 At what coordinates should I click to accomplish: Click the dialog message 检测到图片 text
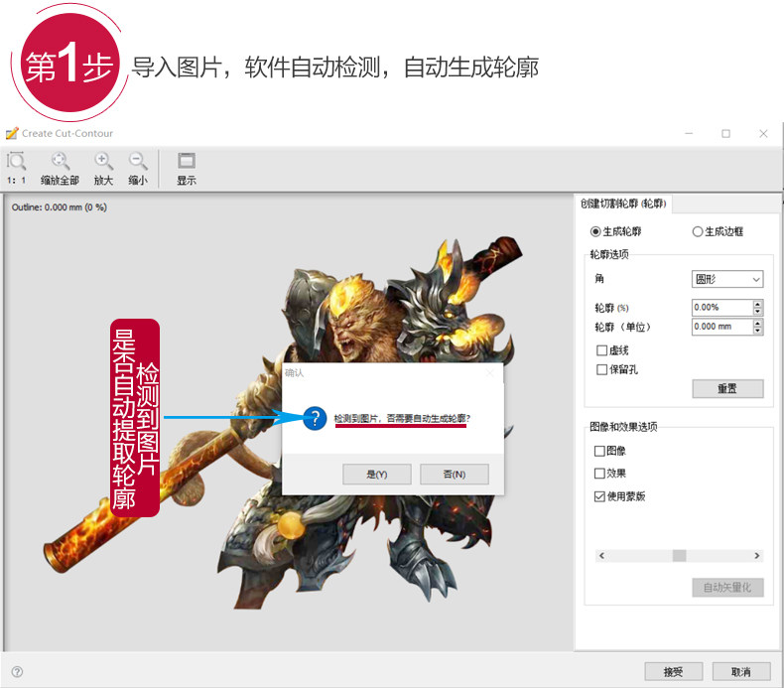[x=402, y=418]
